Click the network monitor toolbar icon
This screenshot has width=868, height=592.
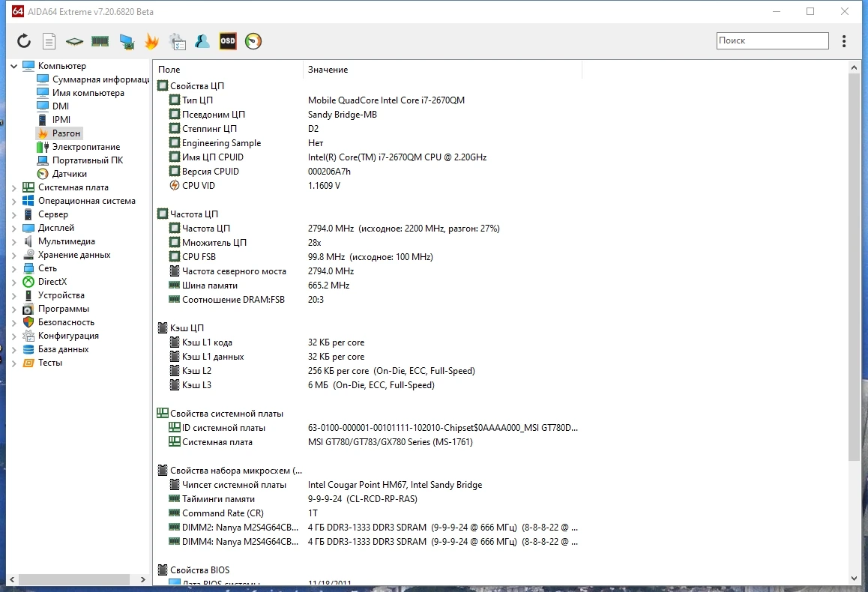(127, 41)
